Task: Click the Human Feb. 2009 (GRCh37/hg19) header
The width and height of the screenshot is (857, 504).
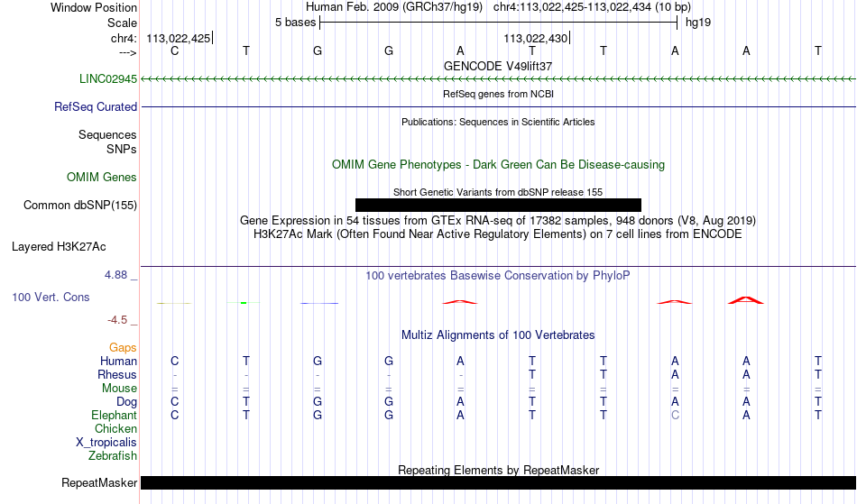Action: 394,7
